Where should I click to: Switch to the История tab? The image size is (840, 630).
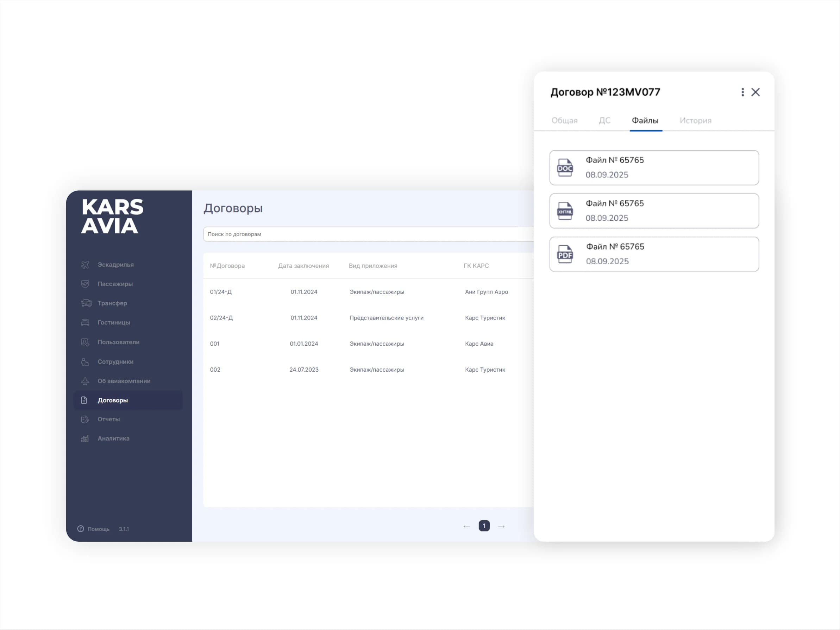(x=695, y=120)
